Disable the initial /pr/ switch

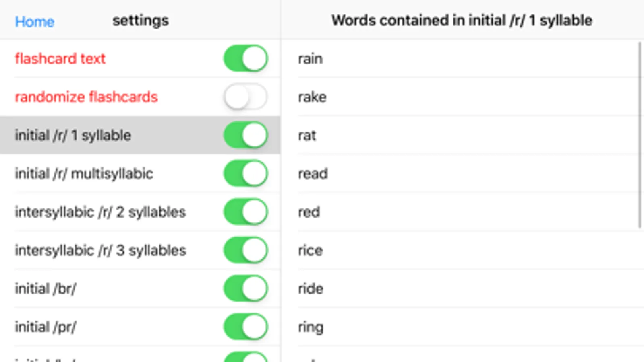pos(246,327)
